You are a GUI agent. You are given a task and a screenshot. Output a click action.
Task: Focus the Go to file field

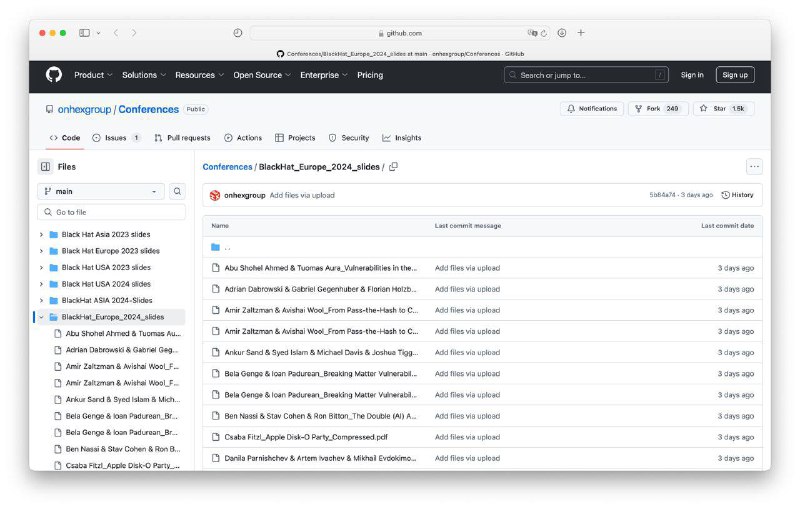tap(111, 212)
